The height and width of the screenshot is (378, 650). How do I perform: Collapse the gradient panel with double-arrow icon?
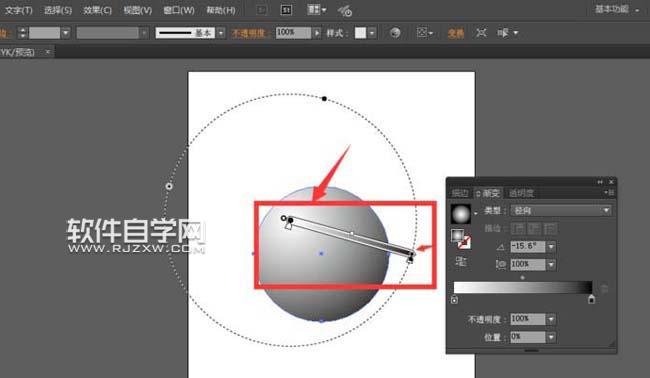click(600, 182)
